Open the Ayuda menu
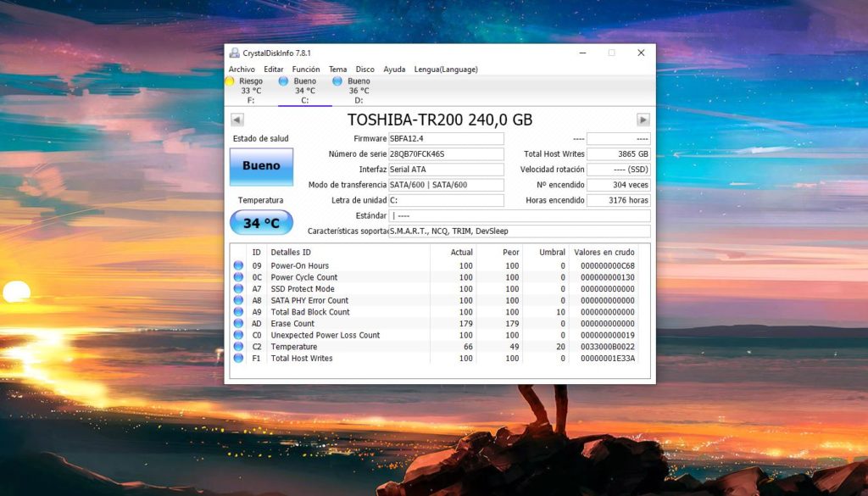Image resolution: width=868 pixels, height=496 pixels. coord(394,70)
